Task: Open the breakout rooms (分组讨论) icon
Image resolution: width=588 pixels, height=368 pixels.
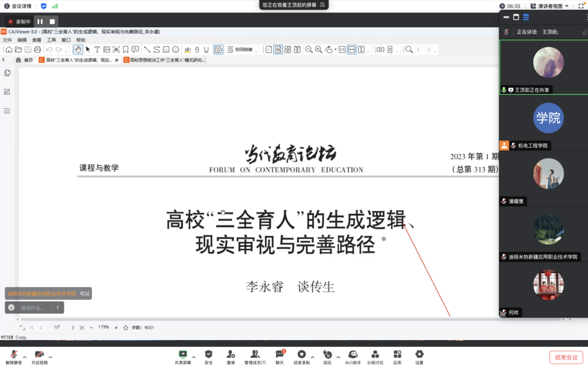Action: tap(375, 357)
